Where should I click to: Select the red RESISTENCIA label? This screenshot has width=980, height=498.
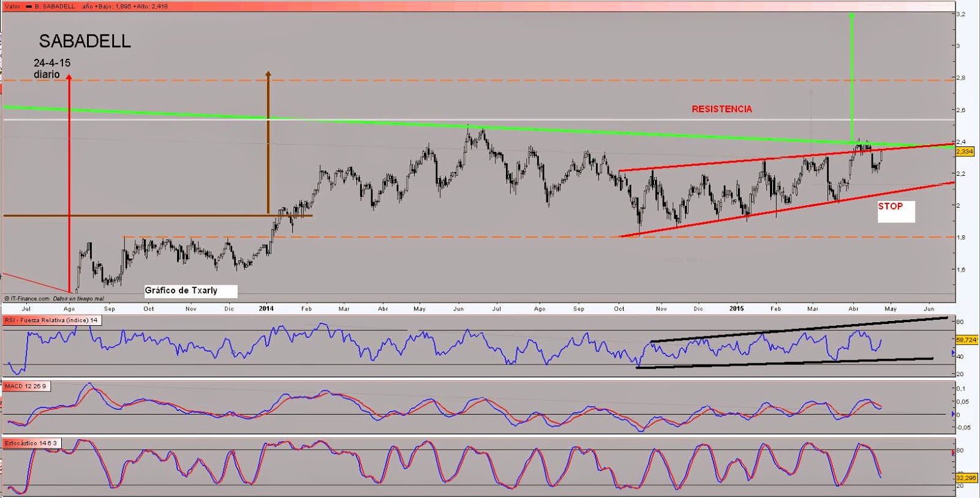[722, 109]
